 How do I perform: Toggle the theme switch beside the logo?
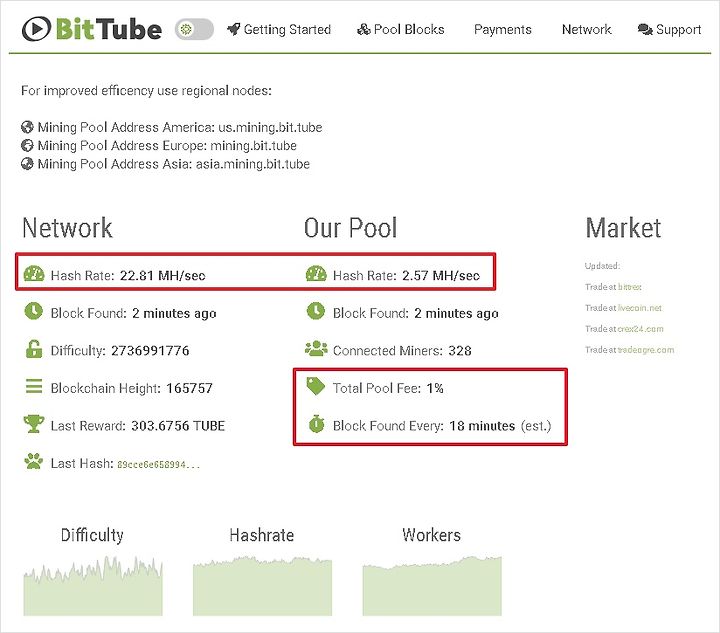(194, 29)
